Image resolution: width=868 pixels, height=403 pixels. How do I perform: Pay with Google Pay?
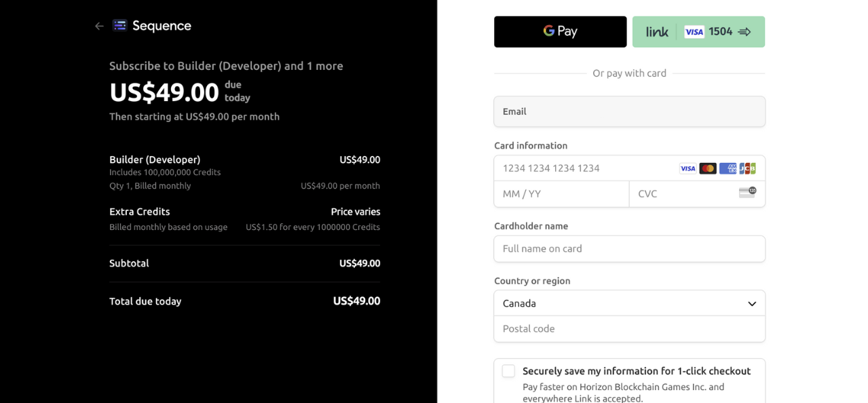click(560, 31)
